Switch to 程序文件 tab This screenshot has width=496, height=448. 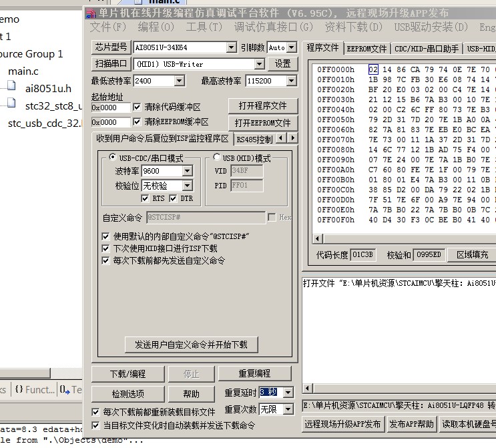coord(322,48)
